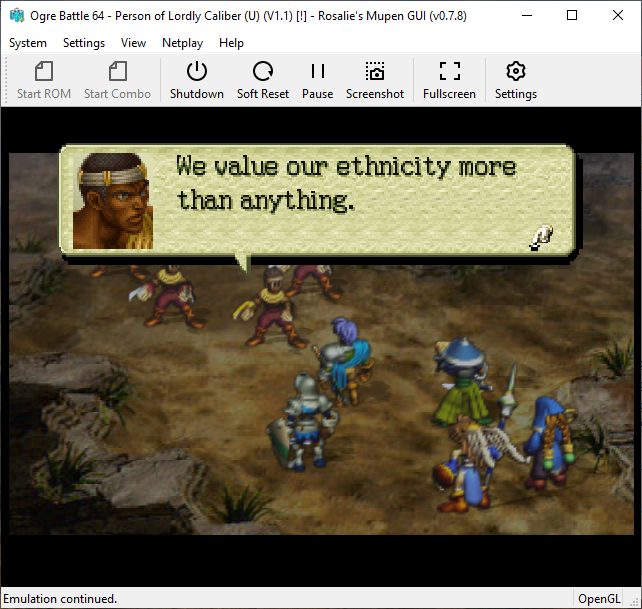The height and width of the screenshot is (609, 642).
Task: Click the toolbar drag handle grip
Action: (x=6, y=80)
